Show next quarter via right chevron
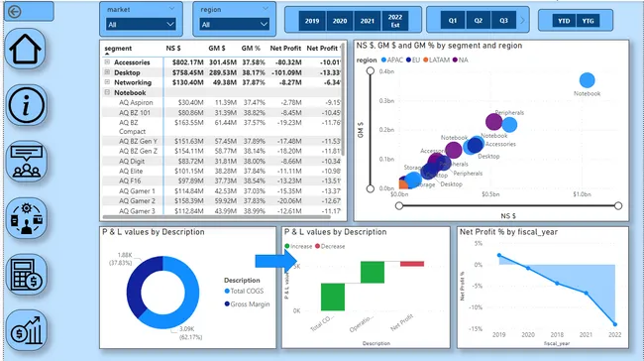Viewport: 644px width, 361px height. (x=522, y=20)
